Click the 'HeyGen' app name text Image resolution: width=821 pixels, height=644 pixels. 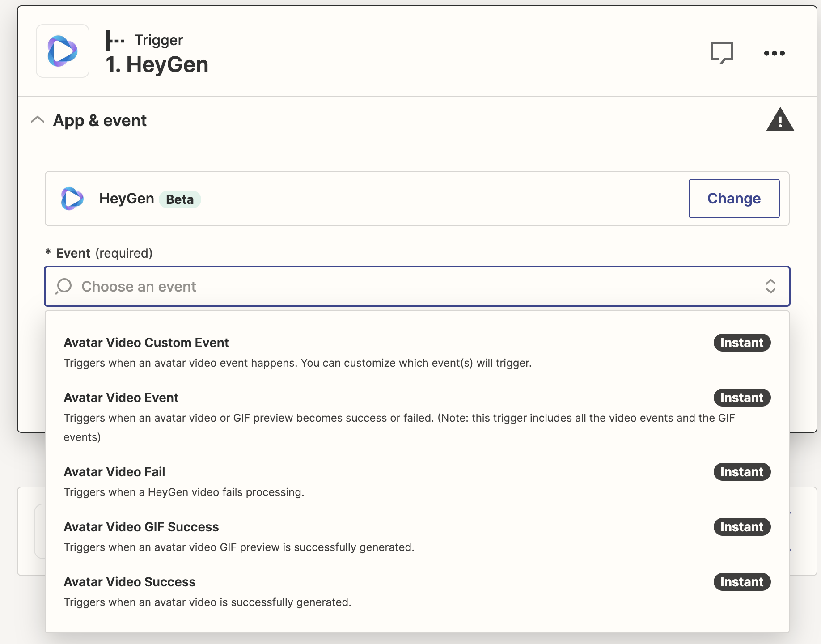point(127,199)
